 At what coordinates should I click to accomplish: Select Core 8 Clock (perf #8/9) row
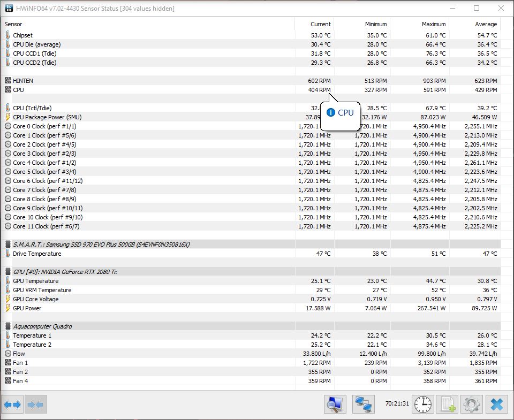pos(251,199)
